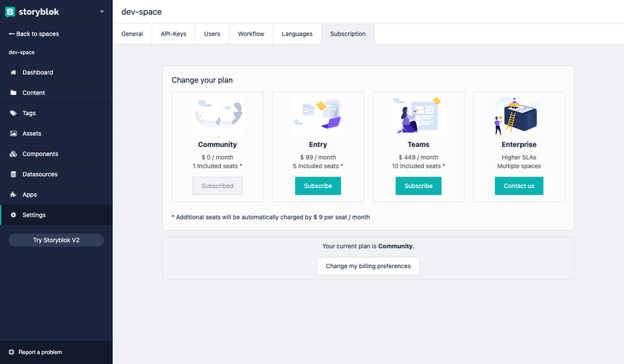Try Storyblok V2 button
The height and width of the screenshot is (364, 624).
56,240
